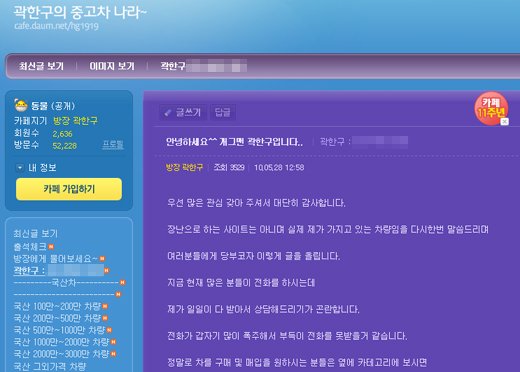Close the 카페 11주년 badge
This screenshot has height=372, width=520.
[505, 121]
